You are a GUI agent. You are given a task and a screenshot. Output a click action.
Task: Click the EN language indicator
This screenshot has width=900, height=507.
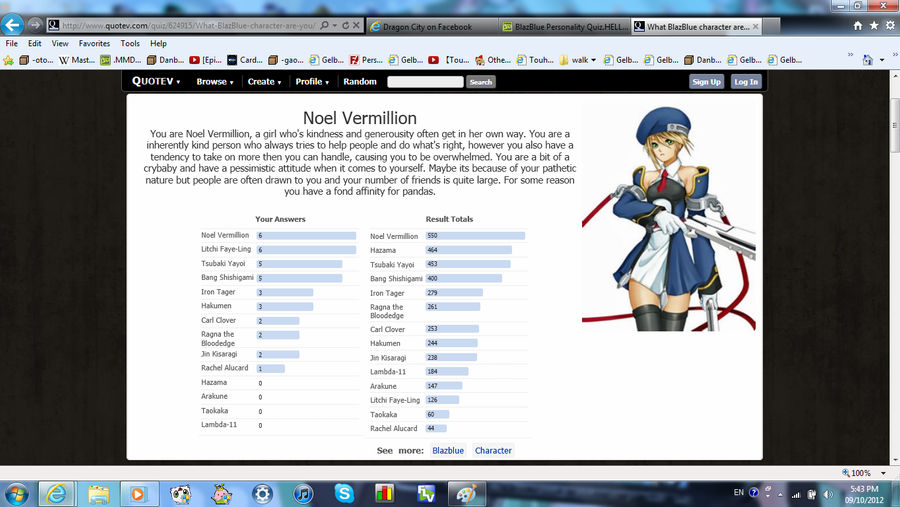pyautogui.click(x=739, y=493)
